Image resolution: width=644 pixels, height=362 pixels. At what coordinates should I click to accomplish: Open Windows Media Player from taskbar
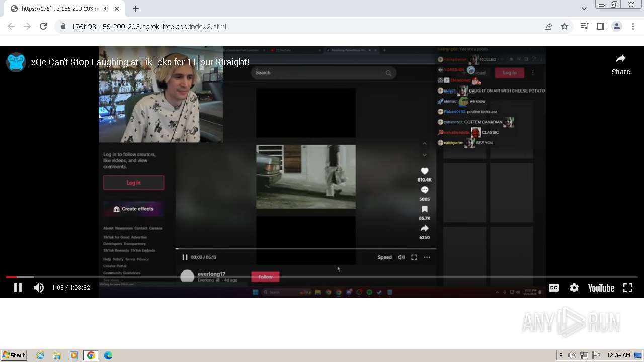coord(74,355)
